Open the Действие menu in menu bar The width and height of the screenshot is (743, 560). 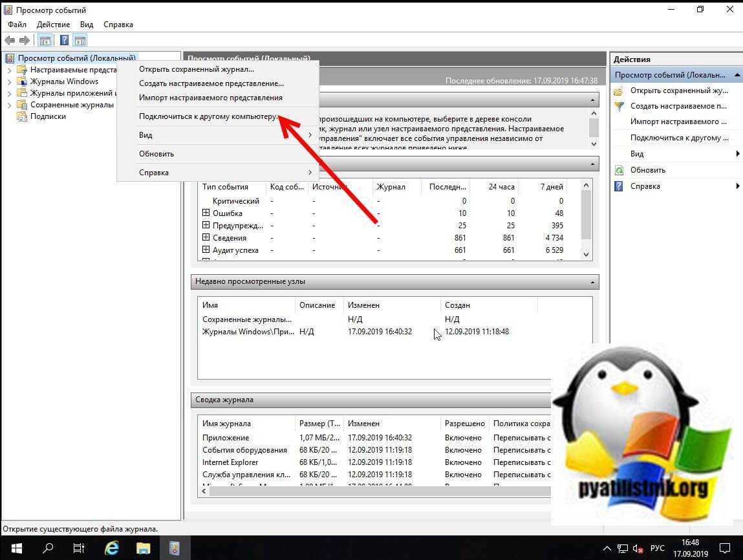click(x=53, y=25)
